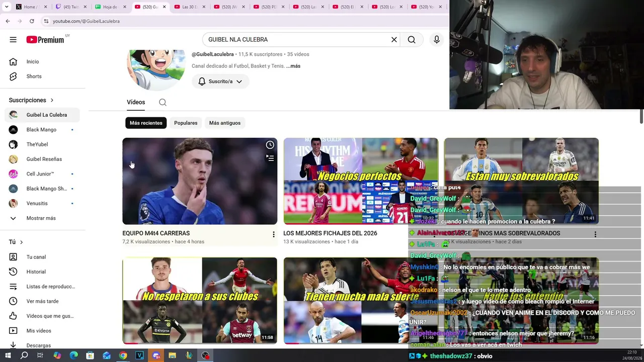Open Windows taskbar search
This screenshot has width=644, height=362.
pyautogui.click(x=24, y=355)
